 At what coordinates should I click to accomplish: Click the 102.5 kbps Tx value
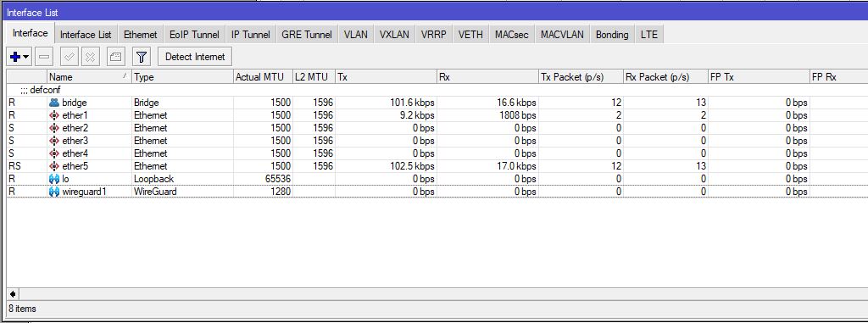pyautogui.click(x=412, y=166)
